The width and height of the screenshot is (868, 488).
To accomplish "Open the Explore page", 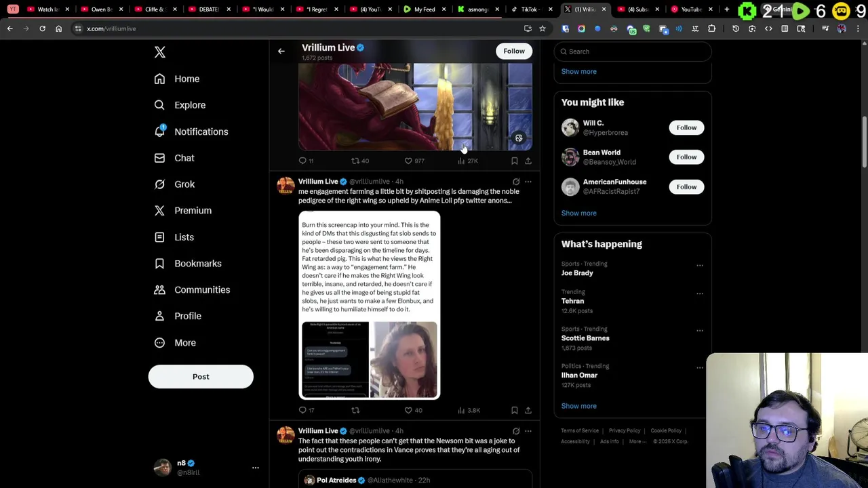I will click(x=179, y=105).
